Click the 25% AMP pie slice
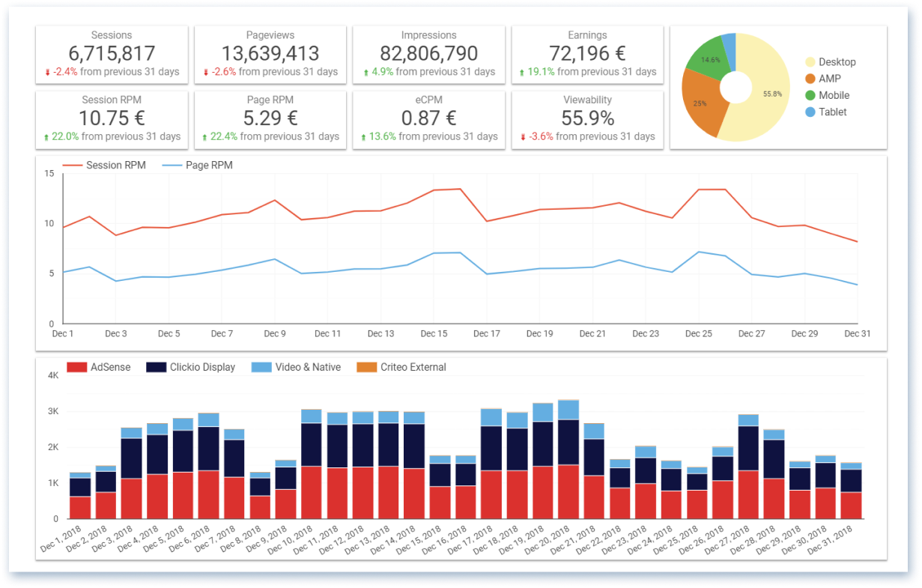922x588 pixels. pyautogui.click(x=700, y=103)
